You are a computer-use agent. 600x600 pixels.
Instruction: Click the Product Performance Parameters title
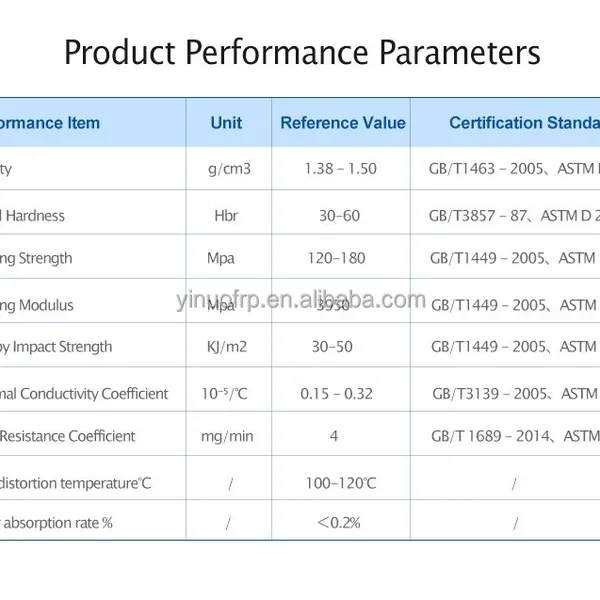pyautogui.click(x=302, y=52)
